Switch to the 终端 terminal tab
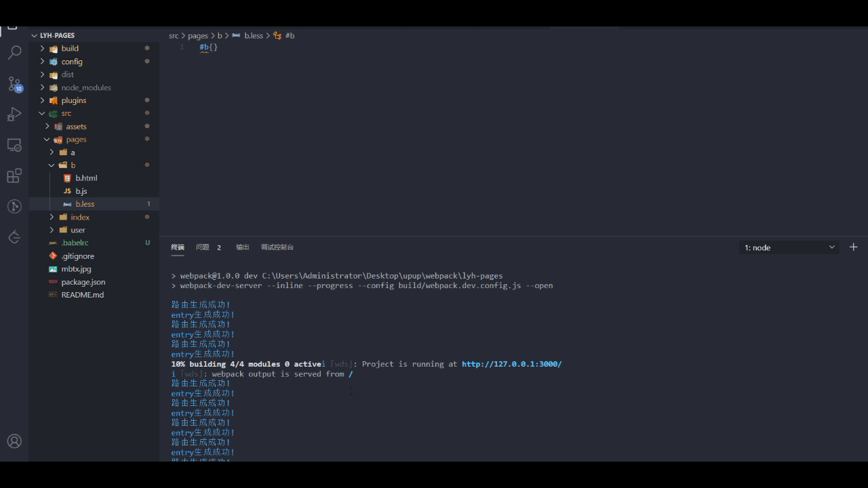The image size is (868, 488). coord(178,247)
